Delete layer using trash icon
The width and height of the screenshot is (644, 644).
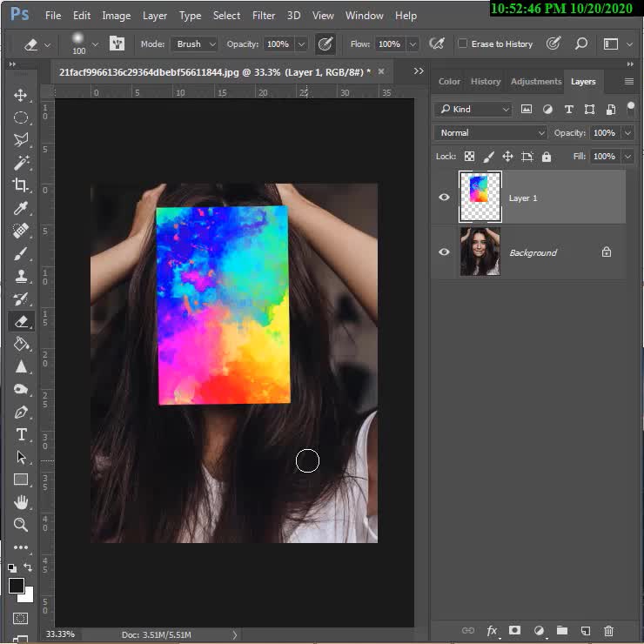click(608, 630)
